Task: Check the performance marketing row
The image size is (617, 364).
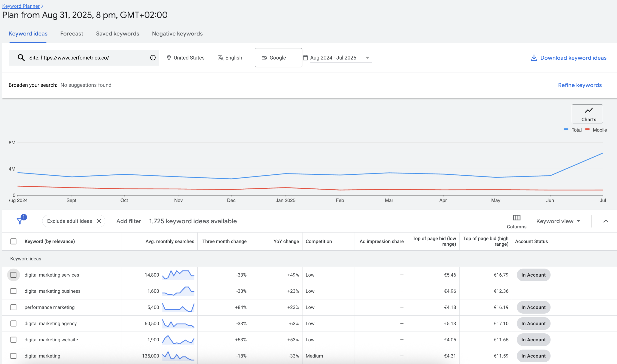Action: pos(13,307)
